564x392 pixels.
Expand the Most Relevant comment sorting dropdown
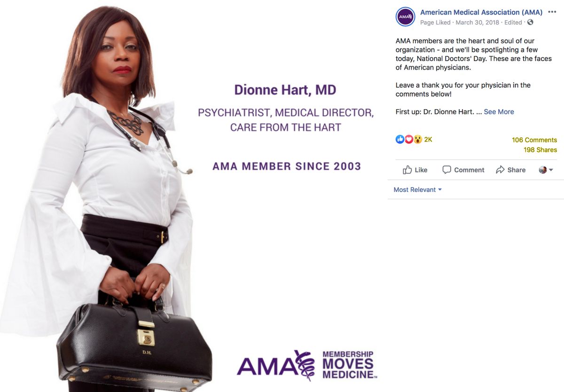tap(417, 190)
